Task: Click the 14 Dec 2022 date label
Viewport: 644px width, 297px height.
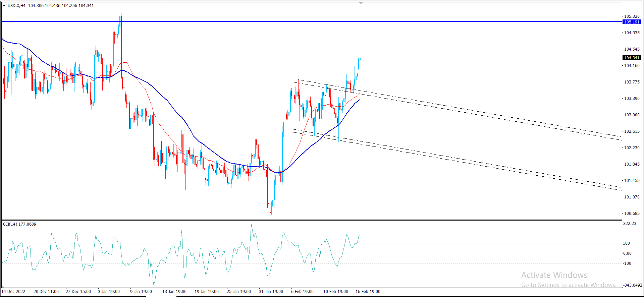Action: 13,292
